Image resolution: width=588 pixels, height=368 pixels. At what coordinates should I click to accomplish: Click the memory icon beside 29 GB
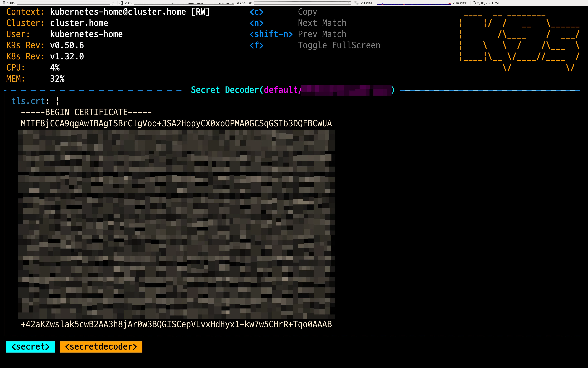tap(239, 3)
